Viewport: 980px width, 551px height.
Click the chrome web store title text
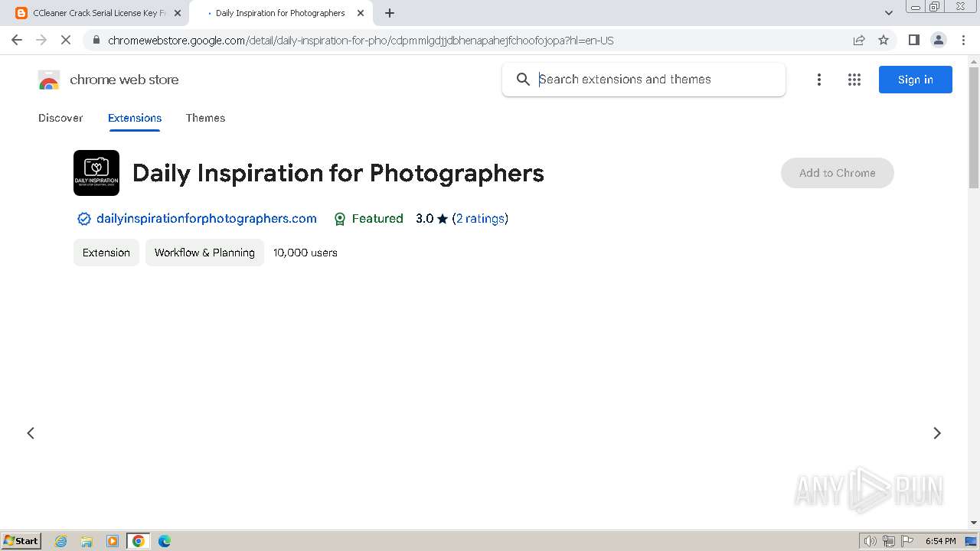pyautogui.click(x=124, y=80)
